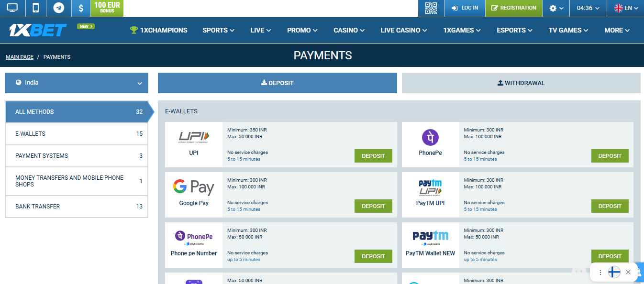Click the Google Pay logo

194,187
